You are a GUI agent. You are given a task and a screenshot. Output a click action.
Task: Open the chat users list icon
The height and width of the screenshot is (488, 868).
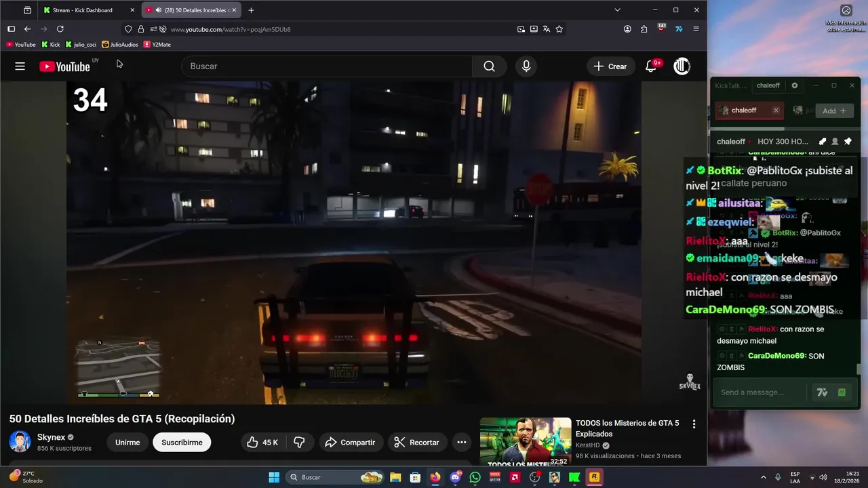click(835, 142)
